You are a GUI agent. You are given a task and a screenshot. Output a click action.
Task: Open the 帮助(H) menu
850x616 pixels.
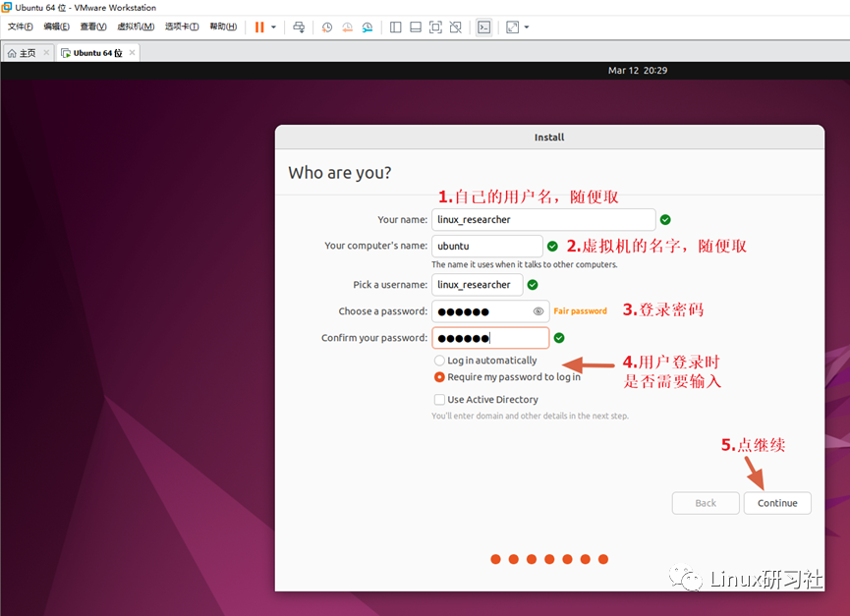pos(223,27)
